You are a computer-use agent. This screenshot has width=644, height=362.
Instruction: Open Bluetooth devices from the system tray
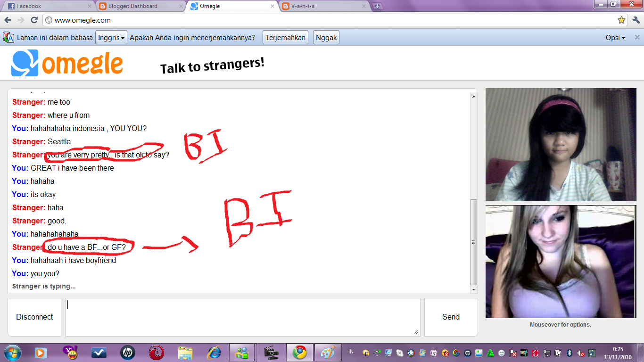click(569, 353)
